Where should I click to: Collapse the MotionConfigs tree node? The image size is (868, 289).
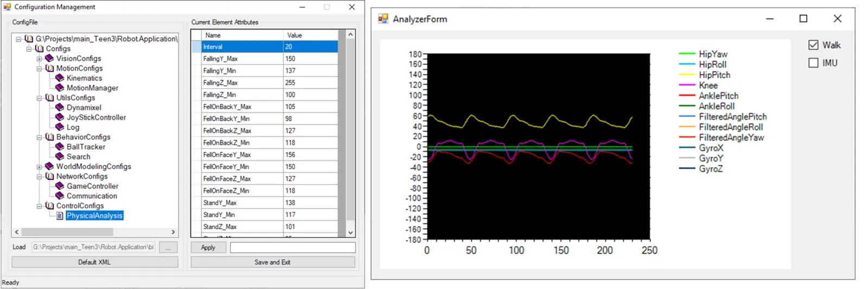coord(39,68)
